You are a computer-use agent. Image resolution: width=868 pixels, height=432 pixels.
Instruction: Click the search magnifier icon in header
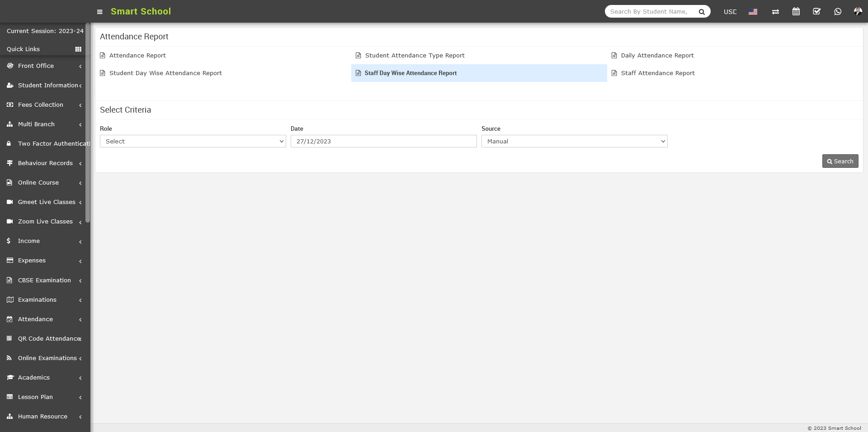click(702, 12)
